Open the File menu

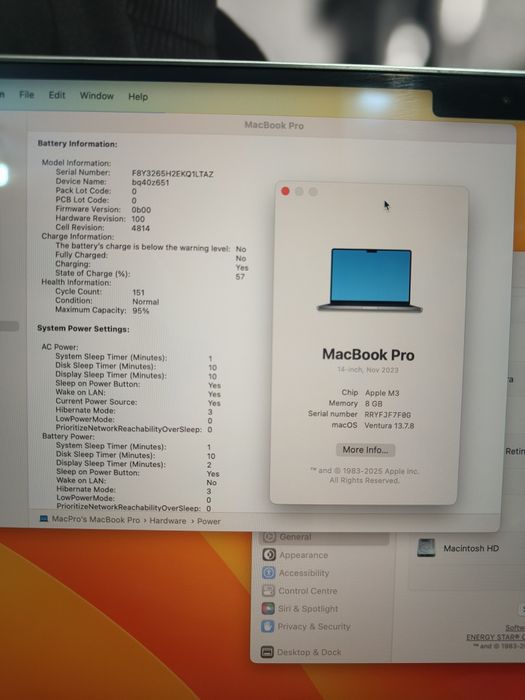26,95
